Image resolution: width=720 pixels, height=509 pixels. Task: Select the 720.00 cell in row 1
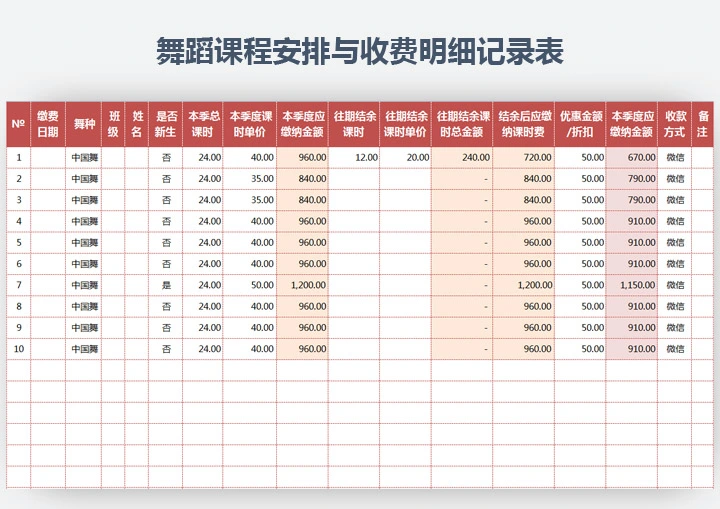point(523,158)
